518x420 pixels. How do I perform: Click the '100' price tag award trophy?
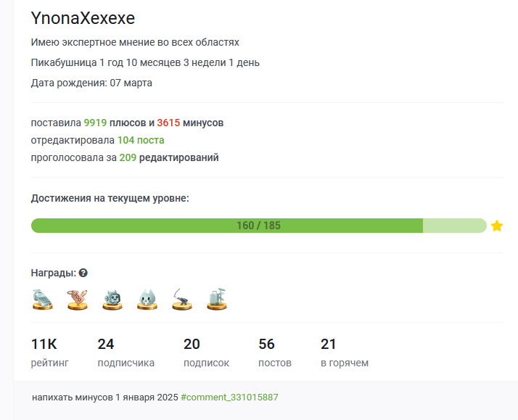click(77, 299)
